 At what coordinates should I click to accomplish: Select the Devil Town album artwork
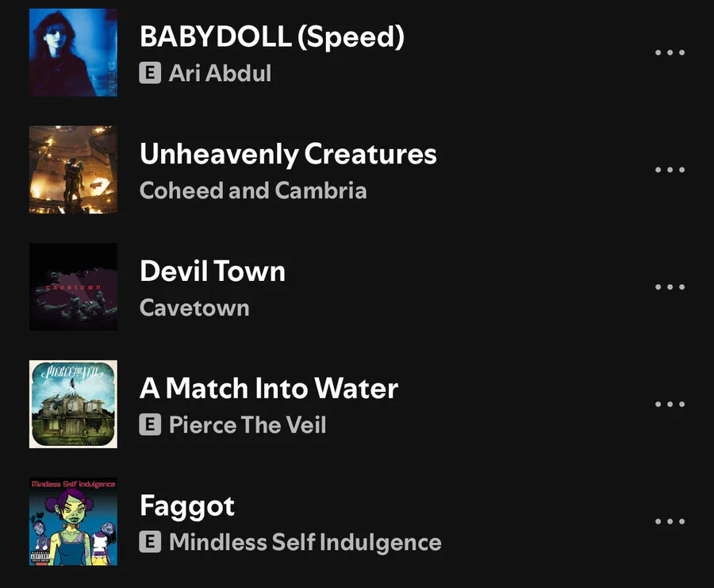73,287
